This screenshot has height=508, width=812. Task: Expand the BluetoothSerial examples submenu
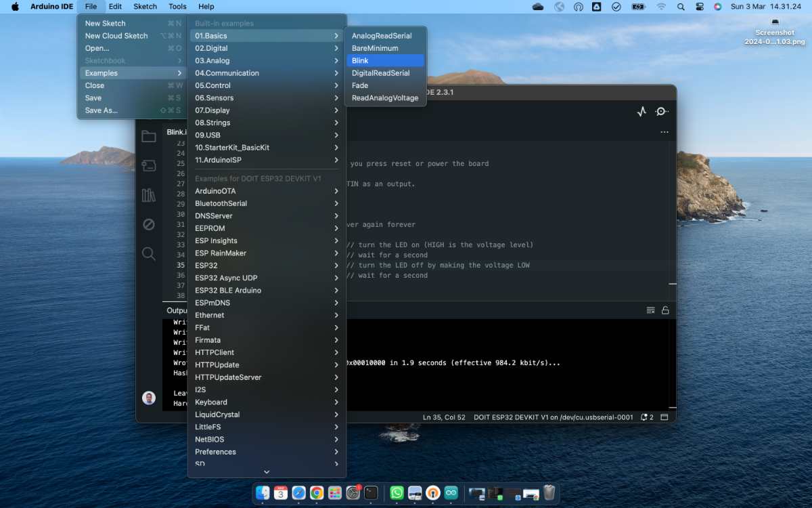(x=267, y=203)
